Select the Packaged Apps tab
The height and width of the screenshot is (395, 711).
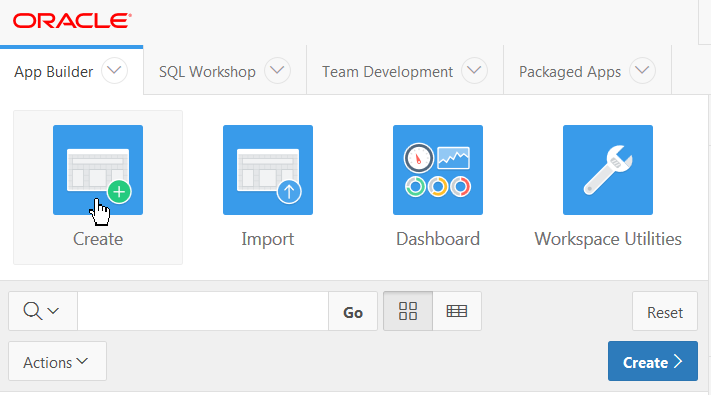tap(570, 72)
